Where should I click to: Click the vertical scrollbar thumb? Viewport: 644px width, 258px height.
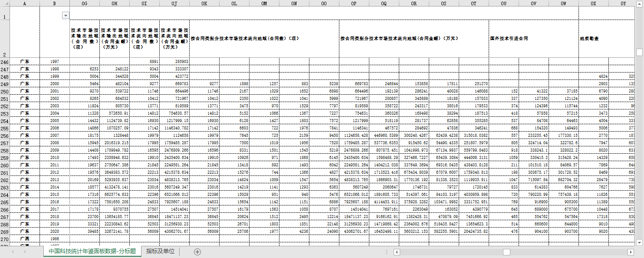639,52
